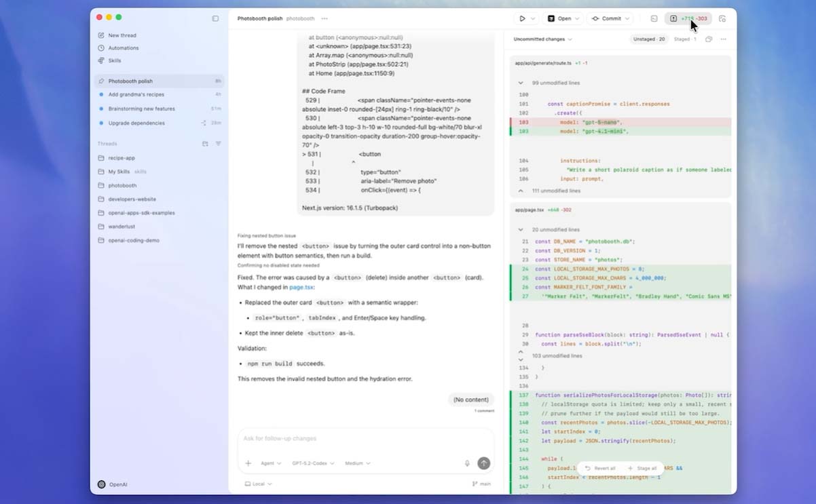Viewport: 816px width, 504px height.
Task: Switch to the Unstaged 20 changes view
Action: 649,39
